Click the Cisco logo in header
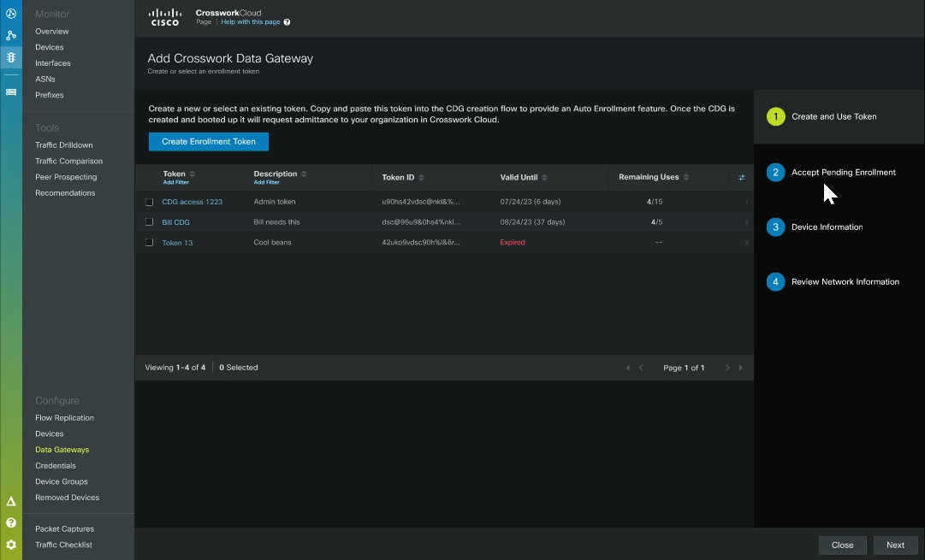The height and width of the screenshot is (560, 925). click(164, 17)
